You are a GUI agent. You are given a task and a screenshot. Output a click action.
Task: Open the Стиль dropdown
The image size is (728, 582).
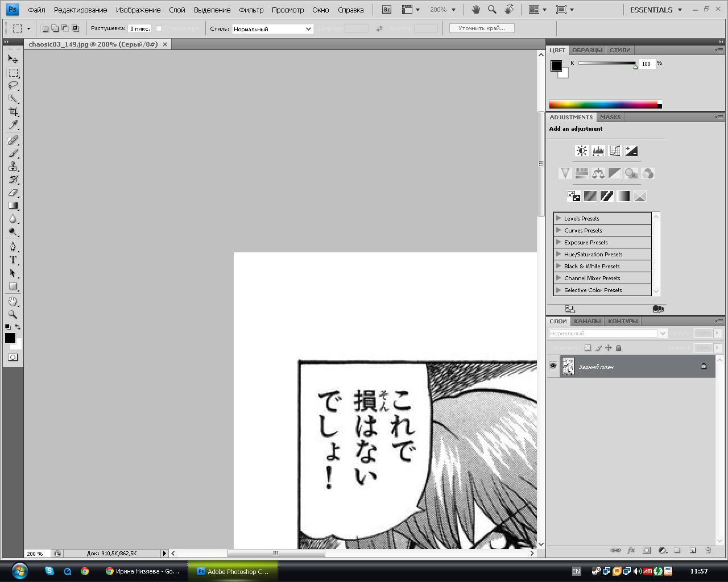point(272,28)
